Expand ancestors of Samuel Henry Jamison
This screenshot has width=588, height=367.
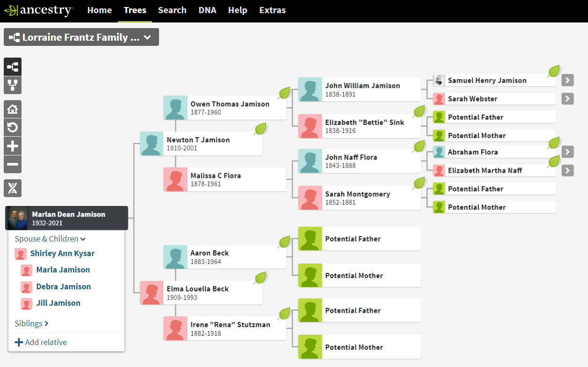tap(567, 80)
